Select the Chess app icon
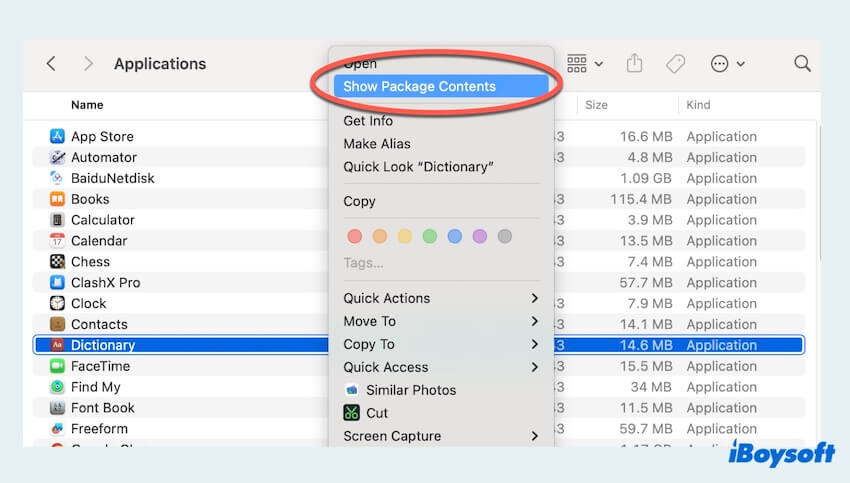Viewport: 850px width, 483px height. tap(57, 261)
